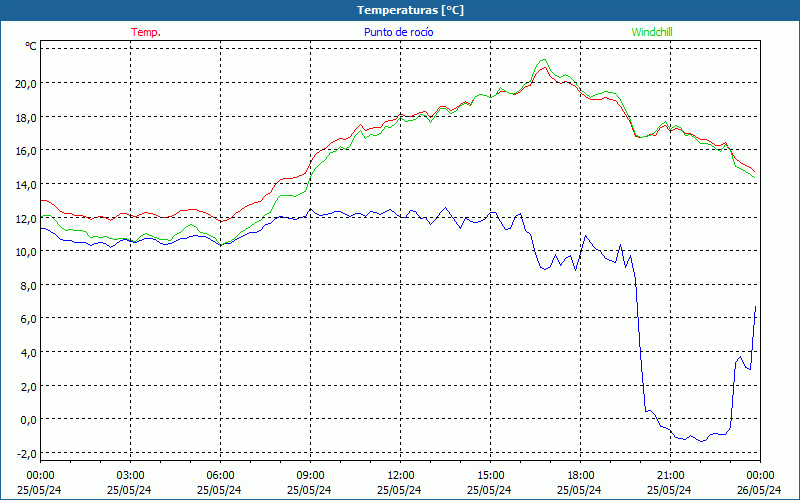Click the 09:00 time axis label
Viewport: 800px width, 500px height.
tap(310, 476)
